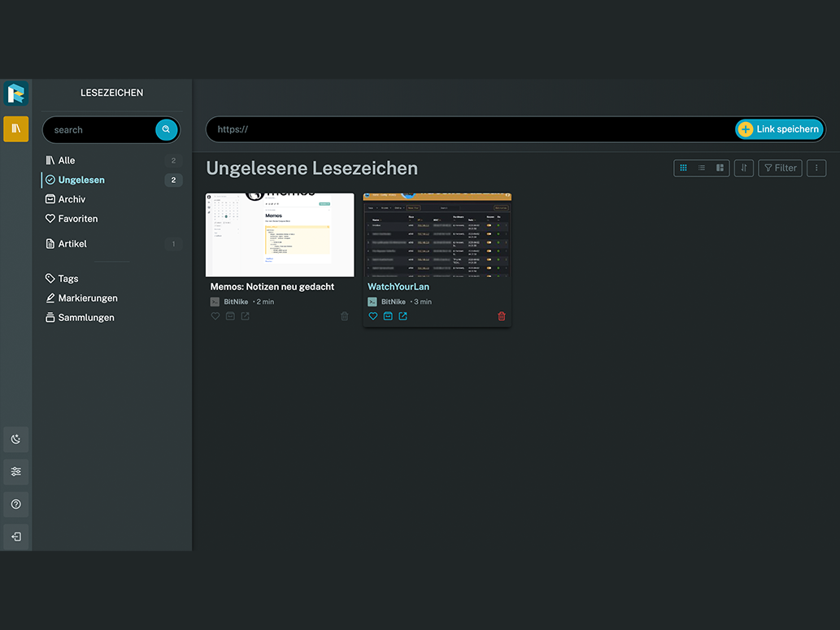Open the three-dot more options menu
The height and width of the screenshot is (630, 840).
tap(816, 168)
